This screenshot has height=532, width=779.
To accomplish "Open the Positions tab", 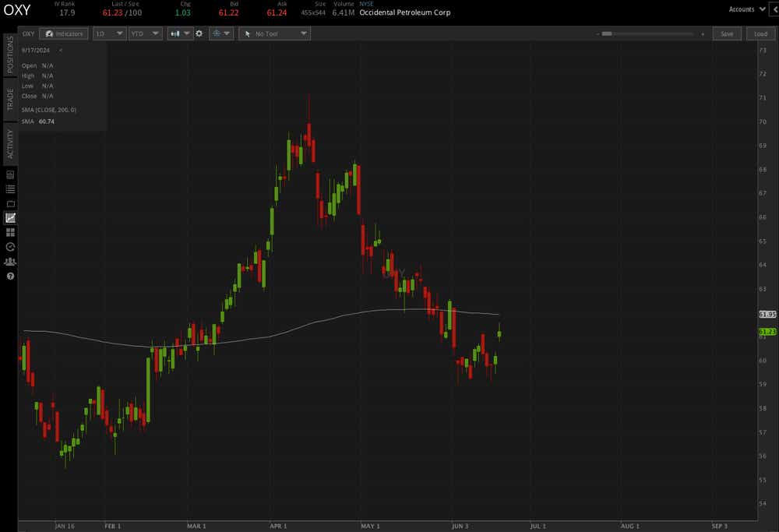I will pos(10,55).
